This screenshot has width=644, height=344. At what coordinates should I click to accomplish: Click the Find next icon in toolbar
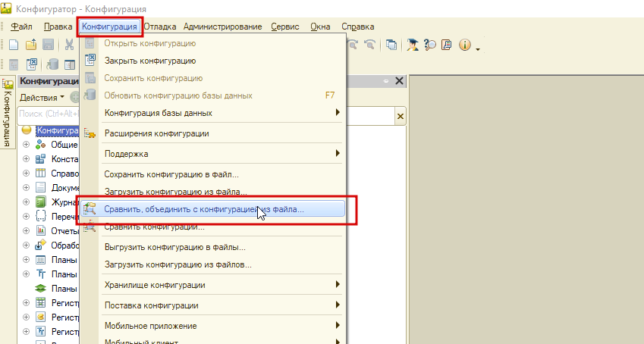(369, 45)
